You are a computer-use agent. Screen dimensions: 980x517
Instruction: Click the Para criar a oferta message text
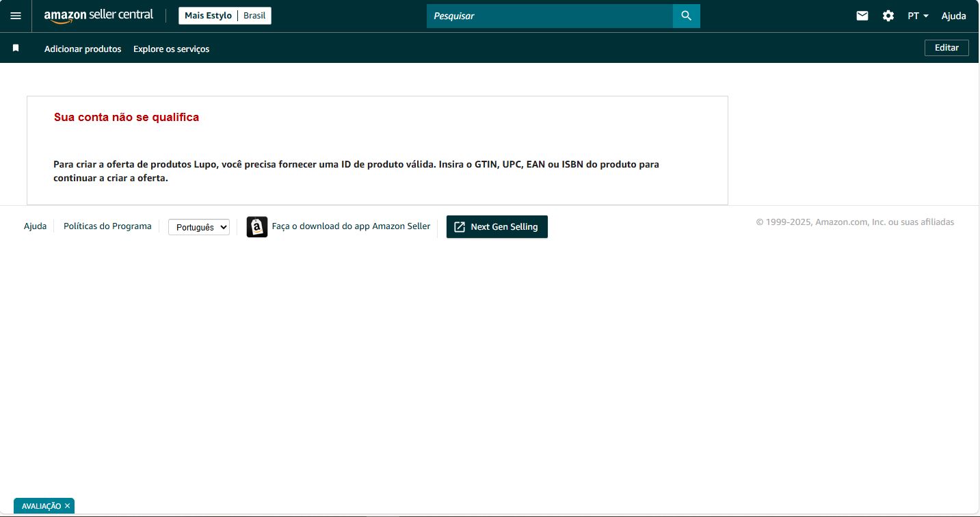[356, 172]
